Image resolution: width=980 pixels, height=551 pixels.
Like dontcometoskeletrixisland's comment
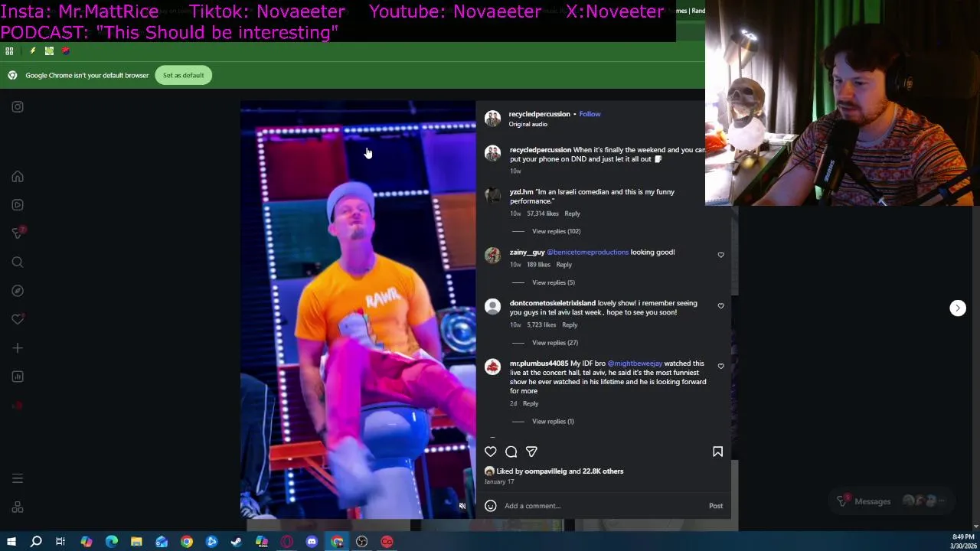tap(720, 306)
